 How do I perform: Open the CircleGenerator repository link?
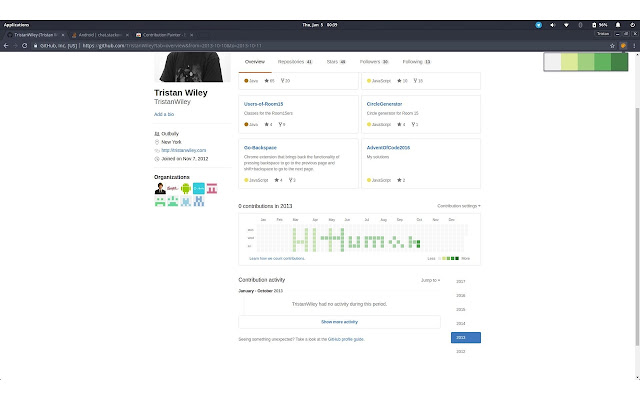point(384,104)
